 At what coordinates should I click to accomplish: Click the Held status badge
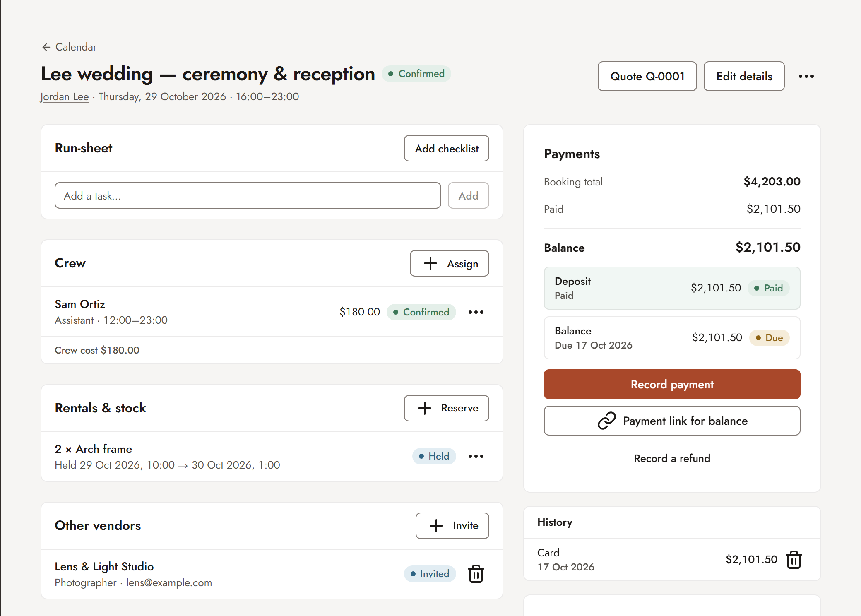pyautogui.click(x=434, y=456)
